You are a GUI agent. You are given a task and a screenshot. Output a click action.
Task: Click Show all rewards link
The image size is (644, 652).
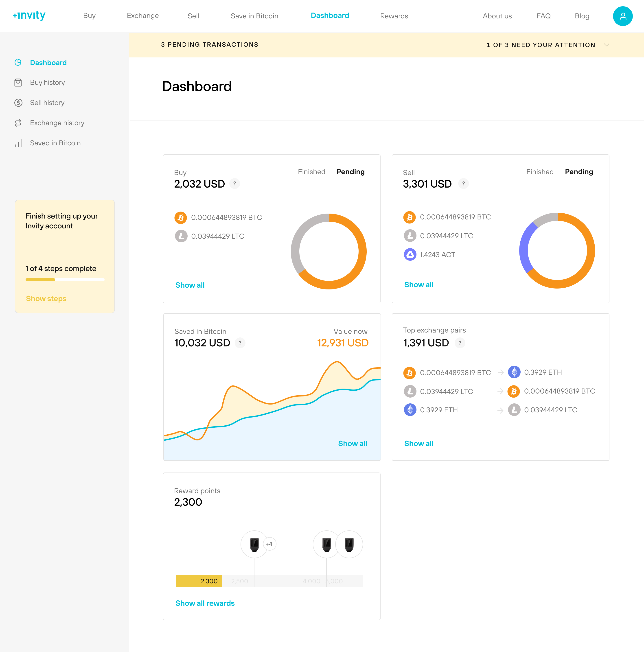(205, 603)
